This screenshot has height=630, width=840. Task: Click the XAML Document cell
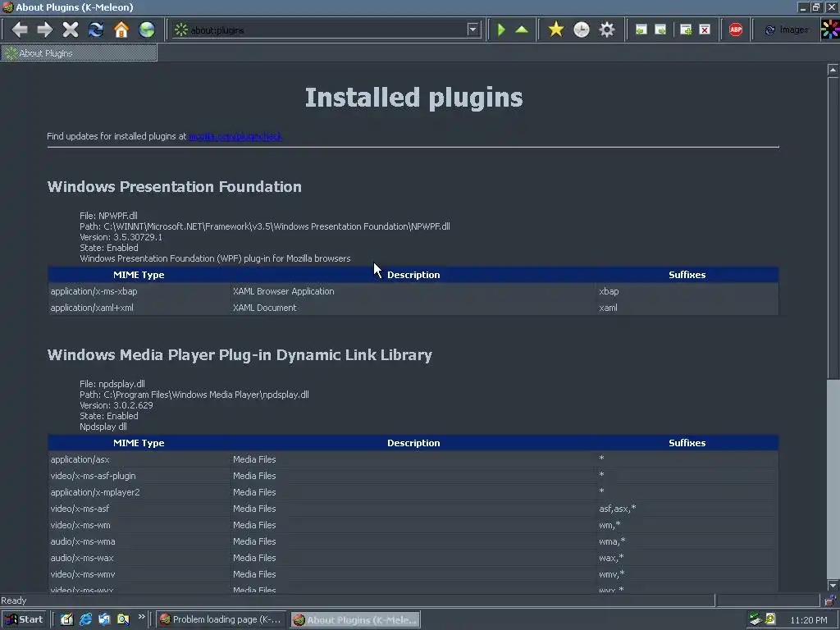pos(413,308)
